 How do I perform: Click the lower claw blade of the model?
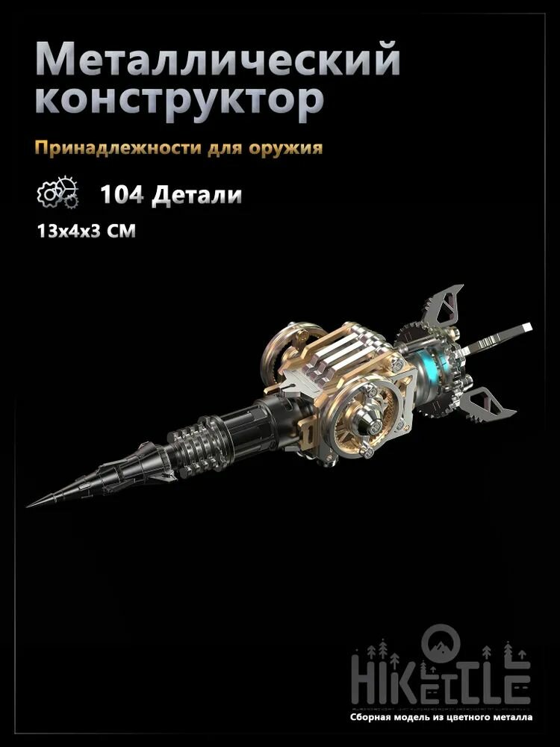(486, 404)
